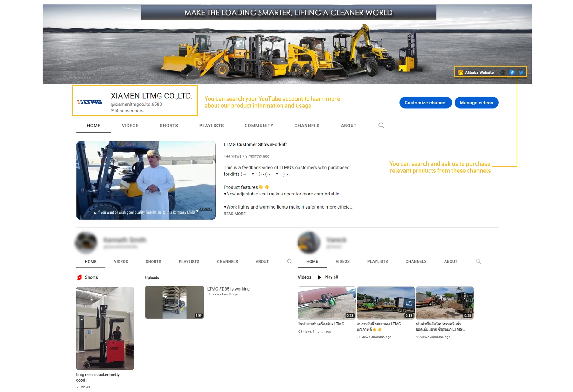Click the LTMG channel logo avatar
The height and width of the screenshot is (392, 573).
click(90, 102)
